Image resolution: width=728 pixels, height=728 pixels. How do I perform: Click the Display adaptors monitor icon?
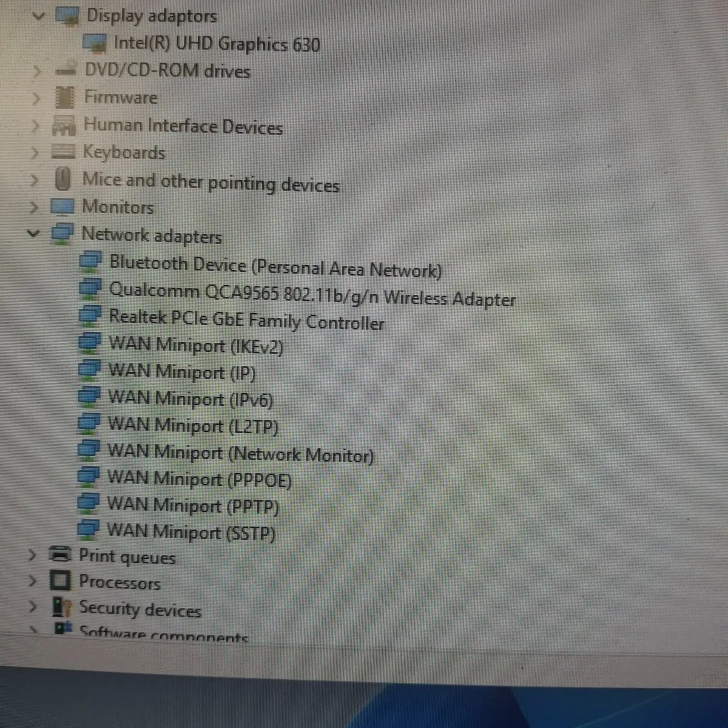[x=67, y=16]
